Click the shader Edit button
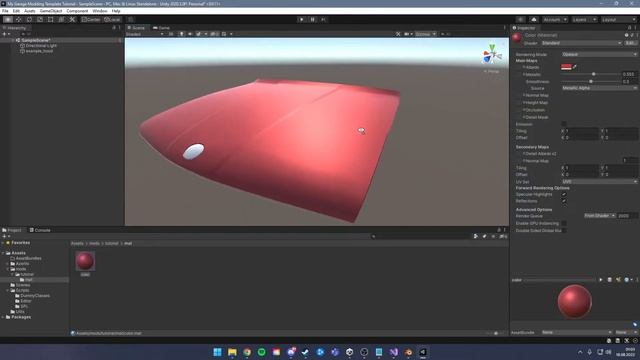The image size is (640, 360). [631, 43]
